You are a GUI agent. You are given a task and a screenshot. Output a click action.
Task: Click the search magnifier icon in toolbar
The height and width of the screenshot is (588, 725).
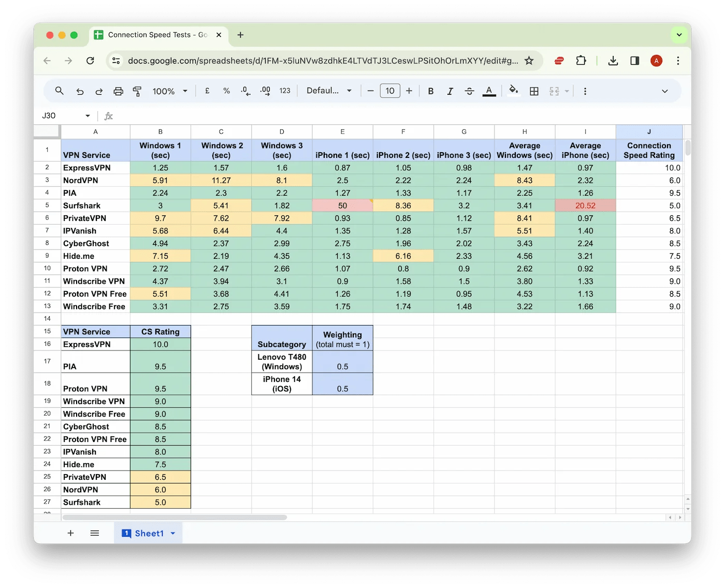(60, 91)
